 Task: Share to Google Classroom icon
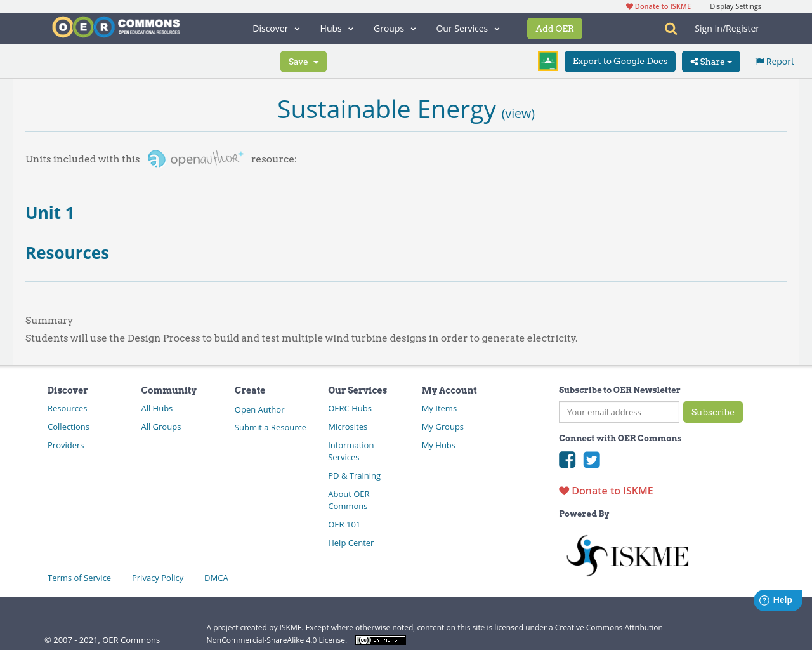547,60
